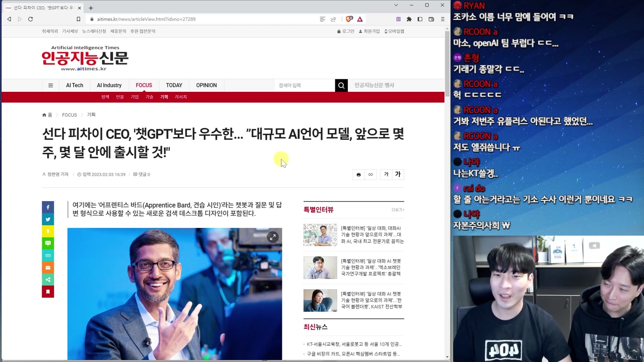
Task: Open the Brave wallet icon
Action: click(431, 19)
